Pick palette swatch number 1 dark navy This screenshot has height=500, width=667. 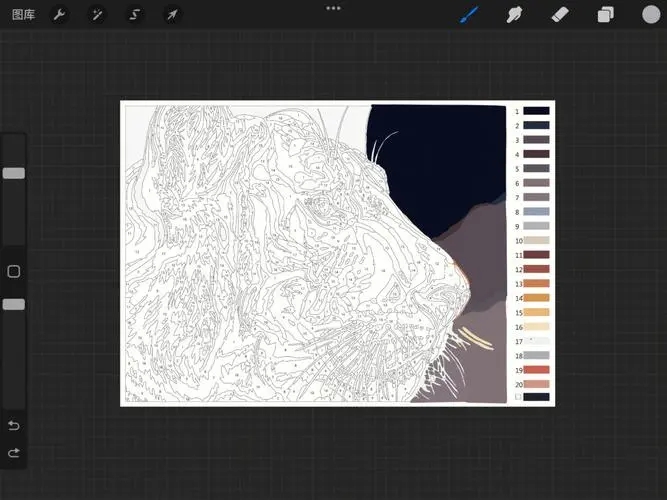click(x=537, y=111)
